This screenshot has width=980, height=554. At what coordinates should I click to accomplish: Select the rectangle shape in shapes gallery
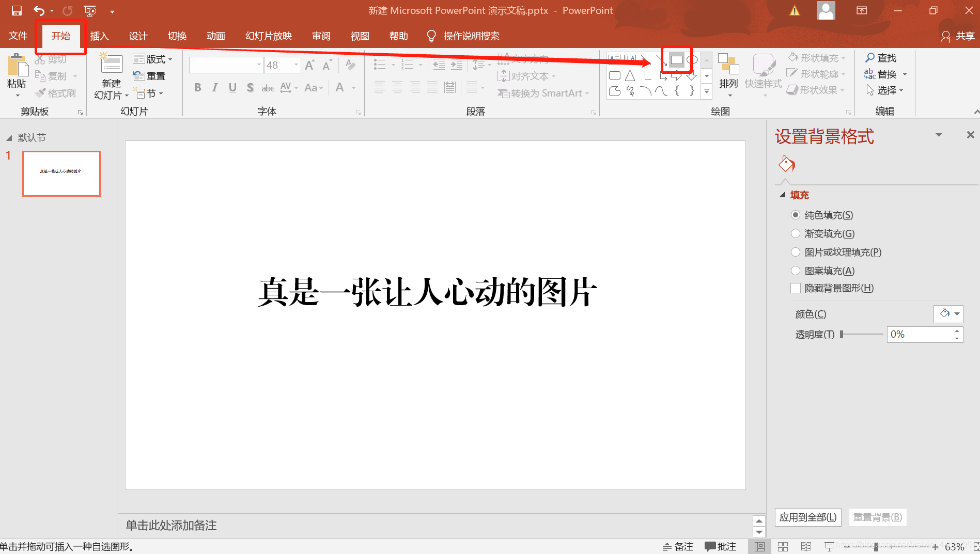[677, 60]
